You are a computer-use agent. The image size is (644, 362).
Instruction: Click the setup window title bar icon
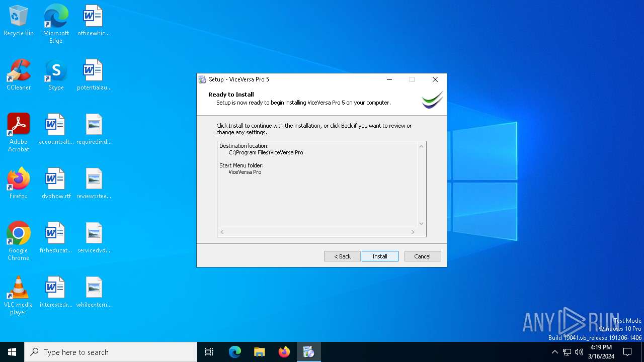tap(202, 79)
